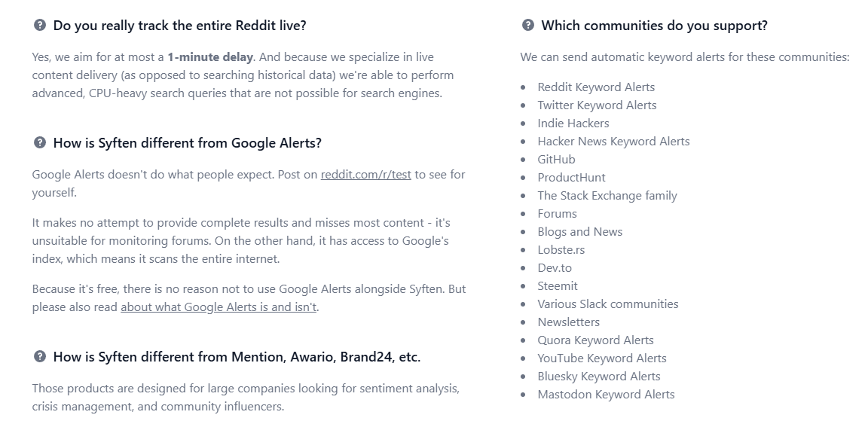Click the question icon beside Reddit live question

coord(40,25)
